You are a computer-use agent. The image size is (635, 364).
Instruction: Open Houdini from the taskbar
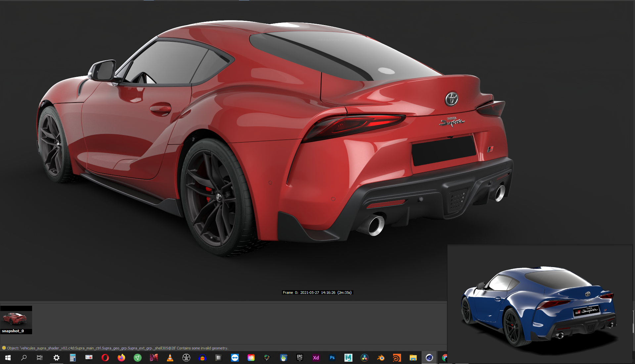397,358
